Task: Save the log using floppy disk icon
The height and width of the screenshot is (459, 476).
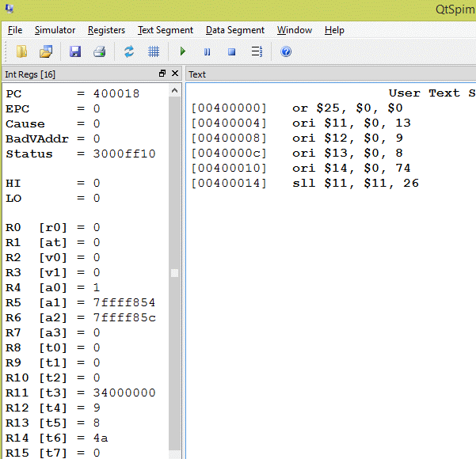Action: [75, 52]
